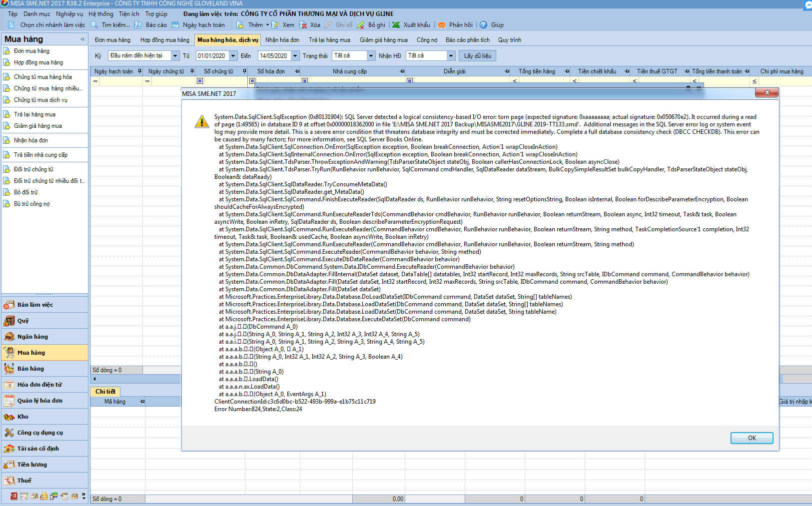This screenshot has height=506, width=812.
Task: Open the Kỳ period dropdown
Action: tap(175, 56)
